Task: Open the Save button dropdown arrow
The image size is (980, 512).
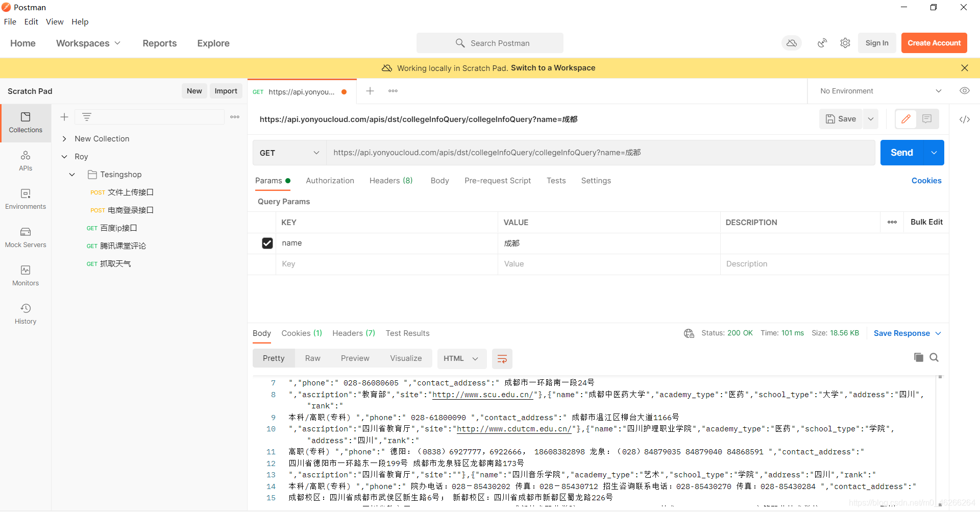Action: click(871, 119)
